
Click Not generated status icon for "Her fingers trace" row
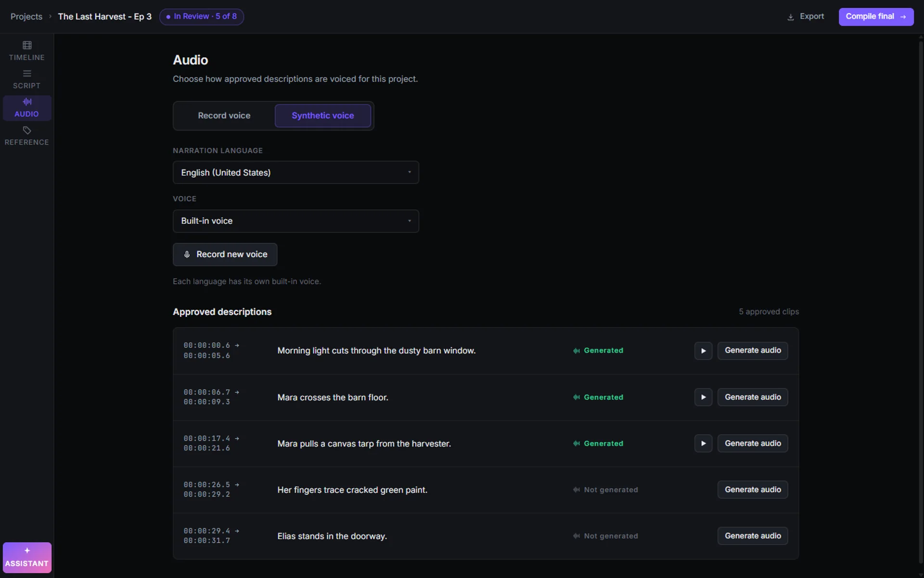tap(576, 490)
